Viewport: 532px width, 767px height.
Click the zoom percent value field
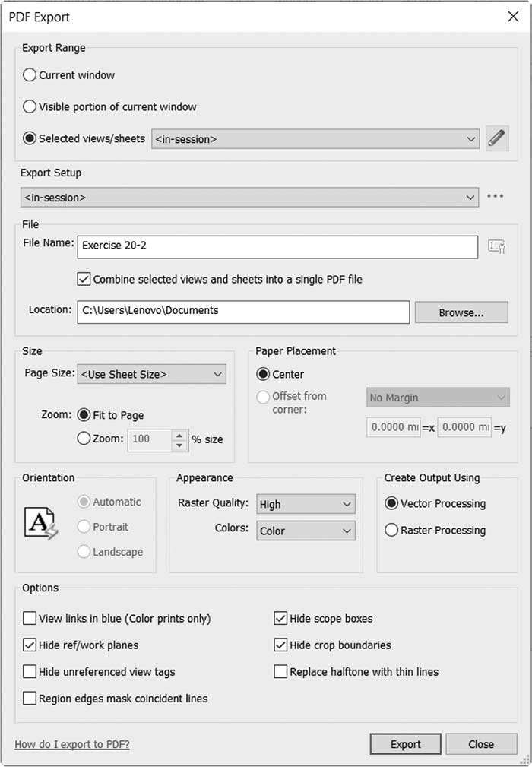pyautogui.click(x=150, y=440)
